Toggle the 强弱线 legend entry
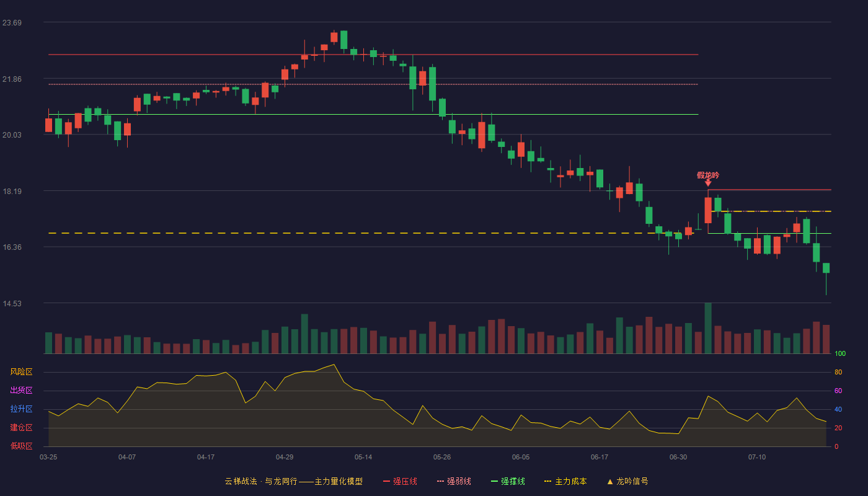 (x=454, y=481)
